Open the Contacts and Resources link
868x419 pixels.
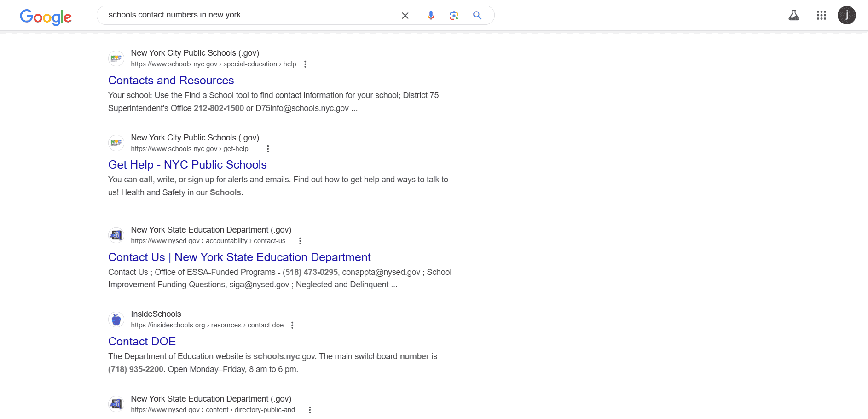171,80
